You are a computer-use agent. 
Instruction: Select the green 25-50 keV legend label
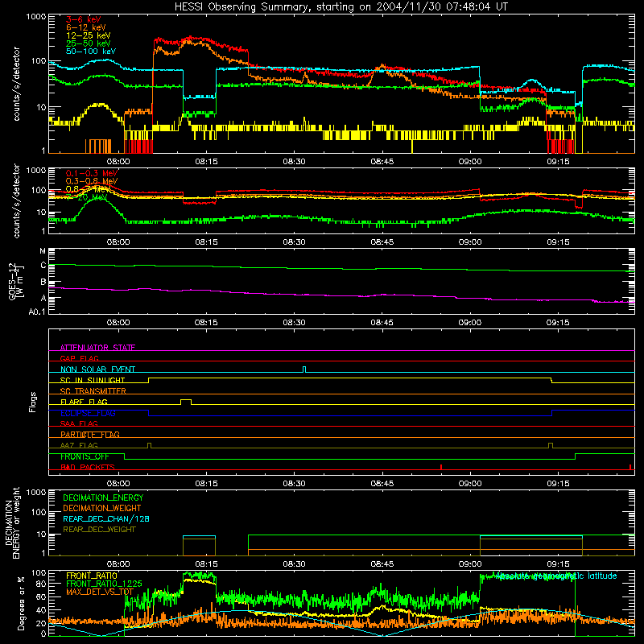[x=89, y=43]
